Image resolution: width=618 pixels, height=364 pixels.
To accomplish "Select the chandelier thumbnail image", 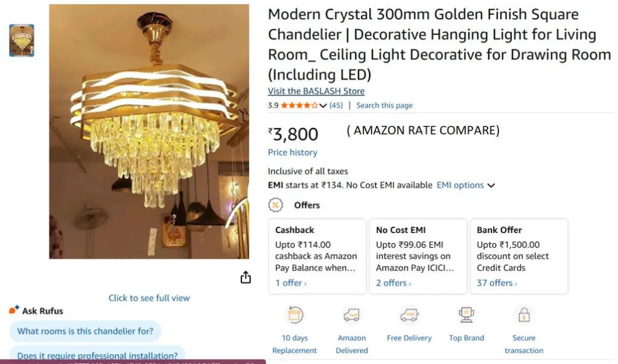I will [22, 40].
